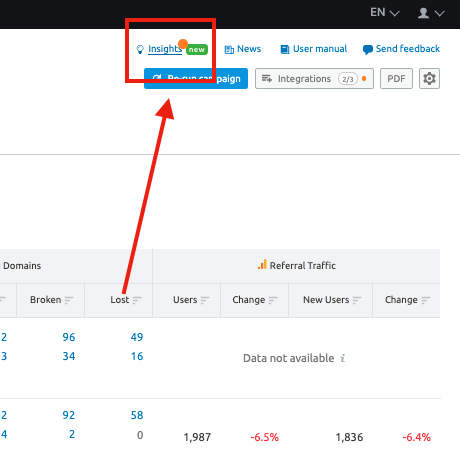Click the Send feedback speech bubble icon

[368, 50]
